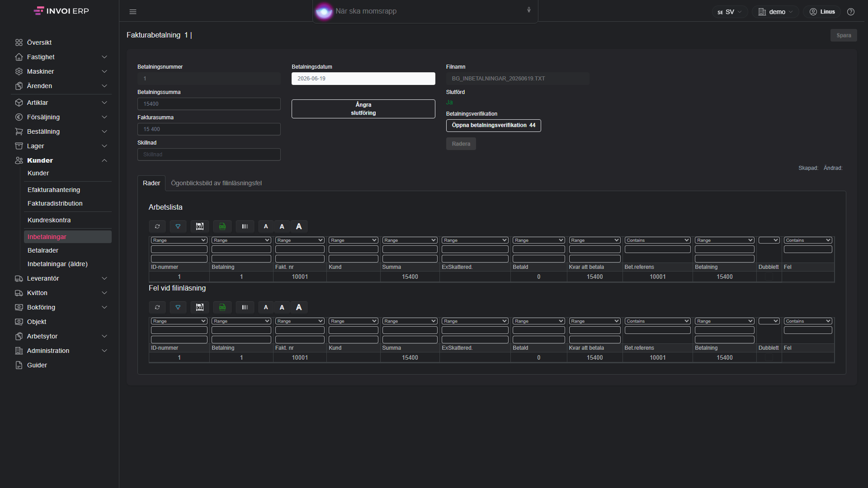Open Betalrader in the sidebar
Screen dimensions: 868x488
(x=43, y=250)
